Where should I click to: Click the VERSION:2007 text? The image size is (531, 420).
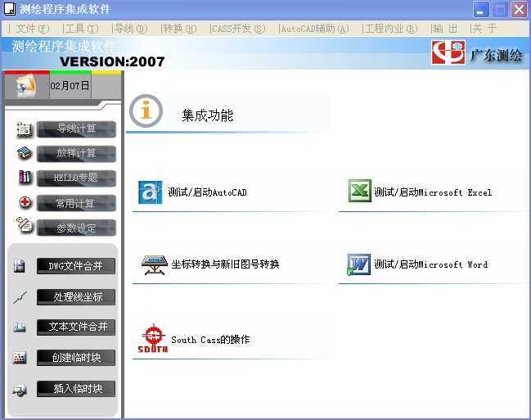[112, 61]
